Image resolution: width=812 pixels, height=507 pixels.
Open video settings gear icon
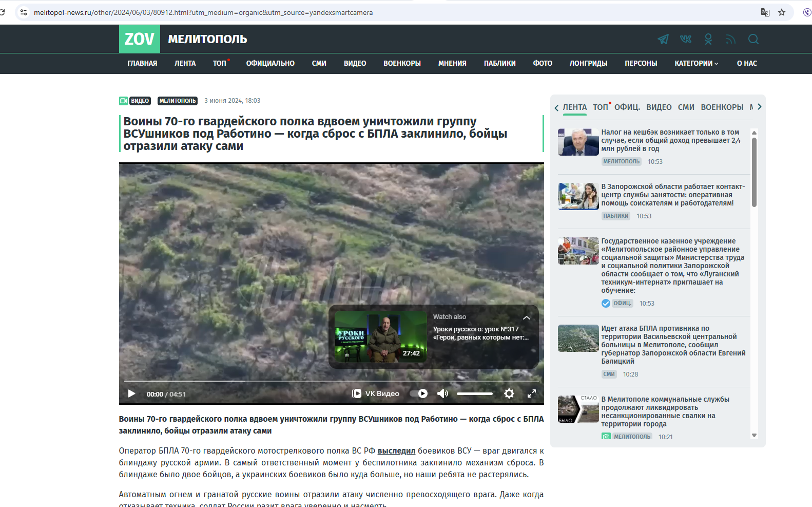509,393
